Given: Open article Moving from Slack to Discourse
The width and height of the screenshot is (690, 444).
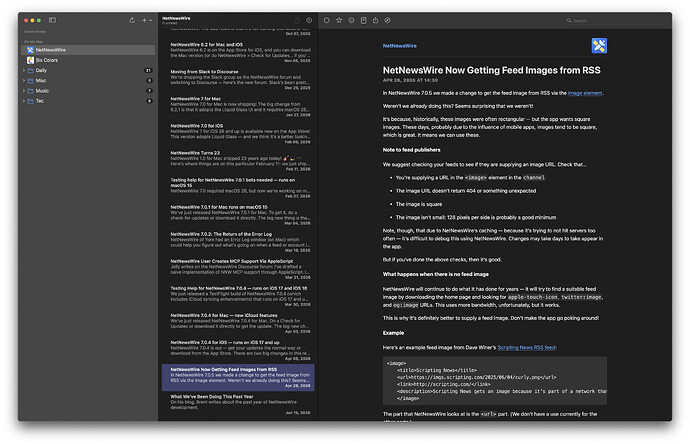Looking at the screenshot, I should [238, 80].
